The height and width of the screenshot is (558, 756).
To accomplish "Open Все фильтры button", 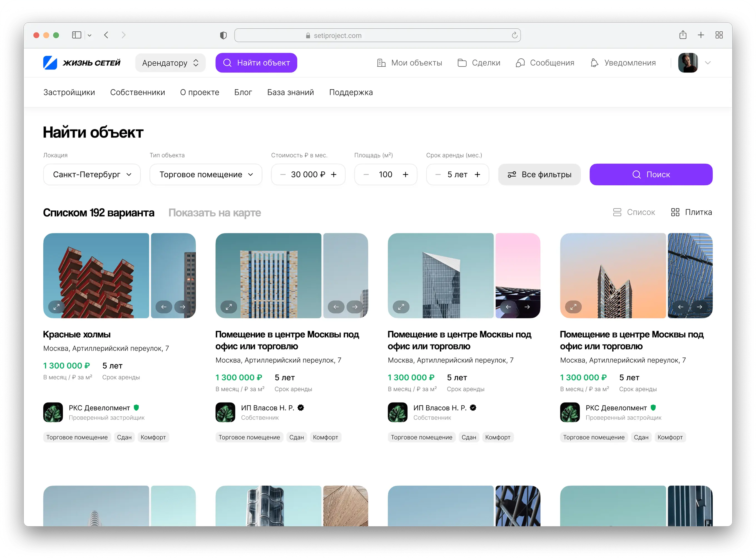I will coord(539,175).
